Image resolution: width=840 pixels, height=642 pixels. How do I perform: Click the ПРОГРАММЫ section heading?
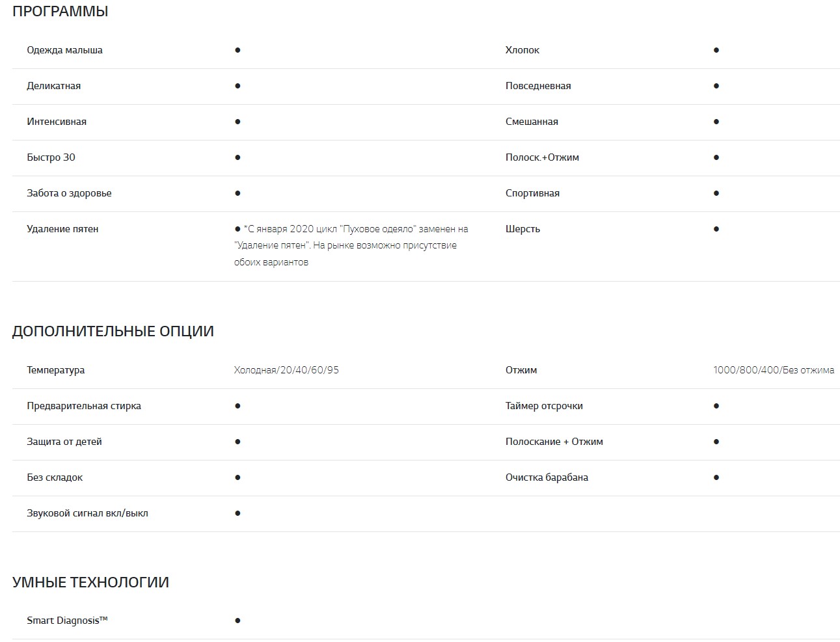pos(60,12)
